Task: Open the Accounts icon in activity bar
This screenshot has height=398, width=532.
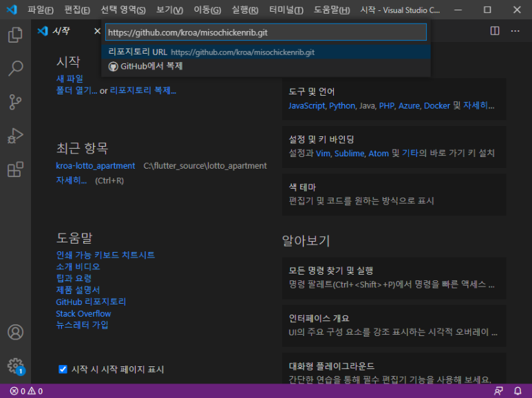Action: pyautogui.click(x=15, y=332)
